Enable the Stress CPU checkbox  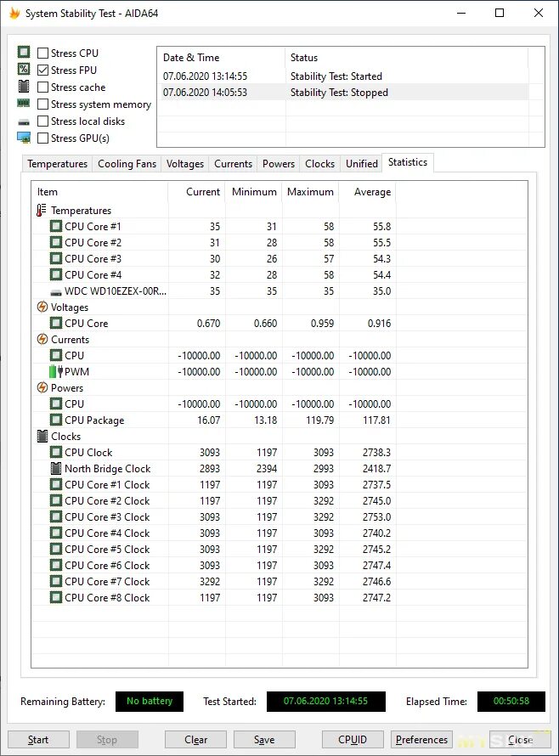[x=43, y=53]
